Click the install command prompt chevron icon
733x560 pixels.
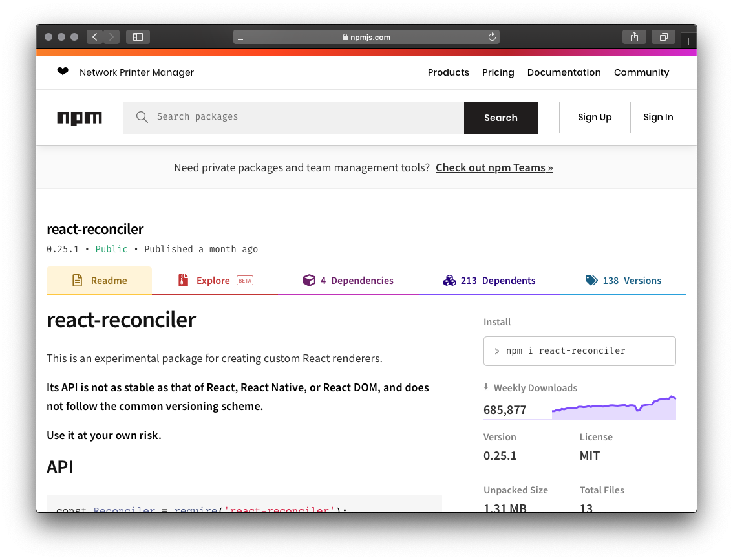click(x=497, y=351)
